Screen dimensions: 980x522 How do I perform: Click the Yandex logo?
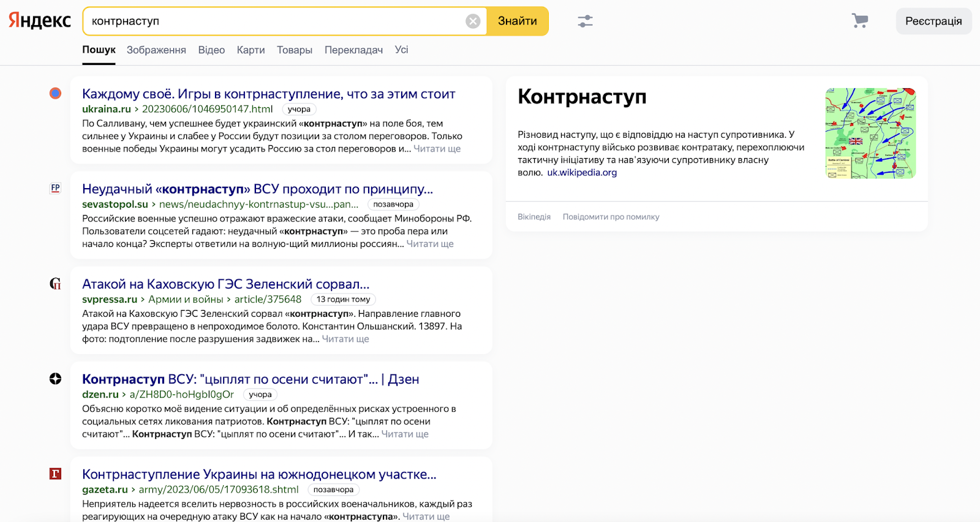(x=40, y=21)
